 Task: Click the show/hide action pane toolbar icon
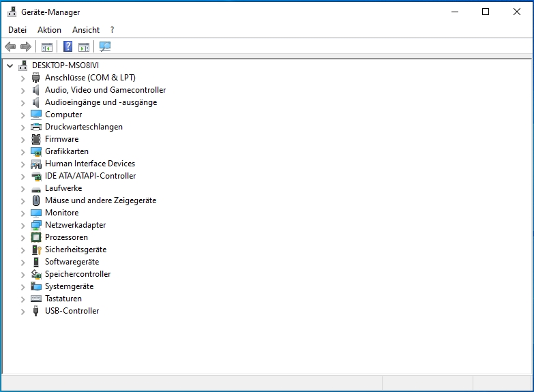tap(83, 47)
